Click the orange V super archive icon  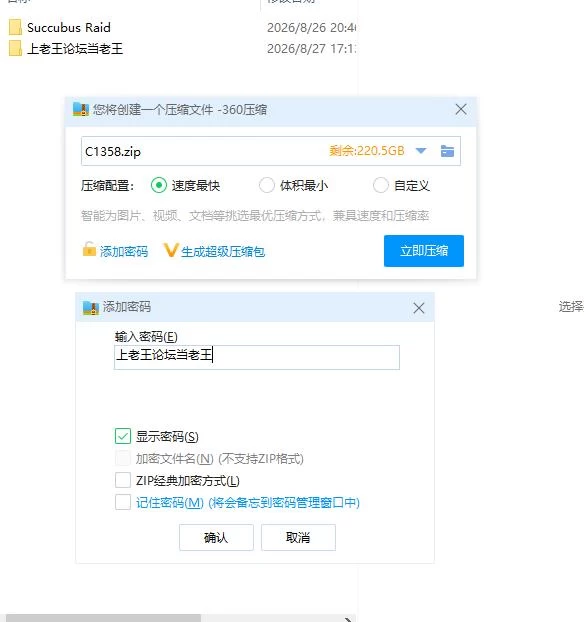(171, 250)
